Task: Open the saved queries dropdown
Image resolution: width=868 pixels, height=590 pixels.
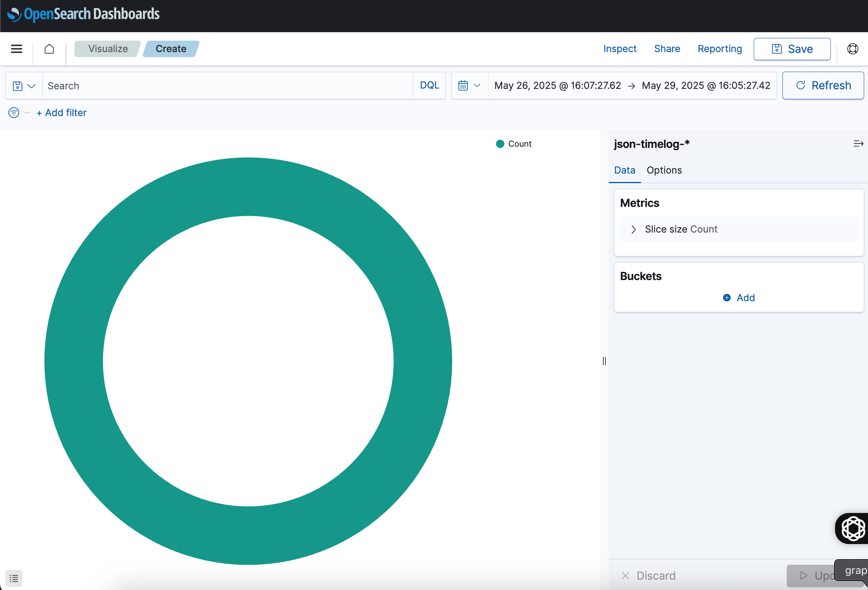Action: [24, 86]
